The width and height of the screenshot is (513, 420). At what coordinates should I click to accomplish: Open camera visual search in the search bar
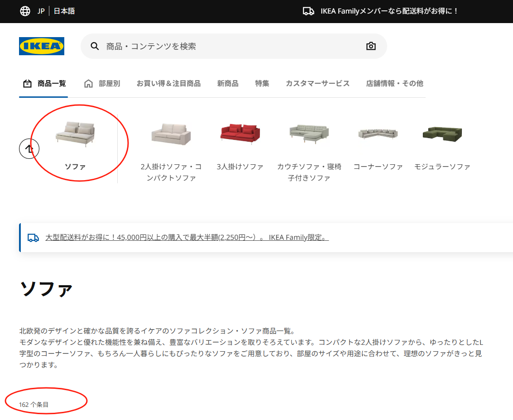pyautogui.click(x=371, y=46)
